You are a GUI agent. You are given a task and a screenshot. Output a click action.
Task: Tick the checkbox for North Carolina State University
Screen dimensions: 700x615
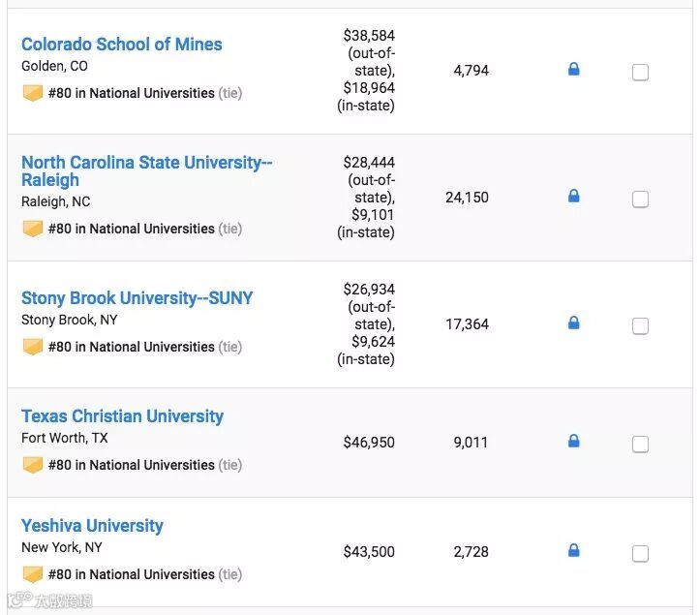[640, 200]
